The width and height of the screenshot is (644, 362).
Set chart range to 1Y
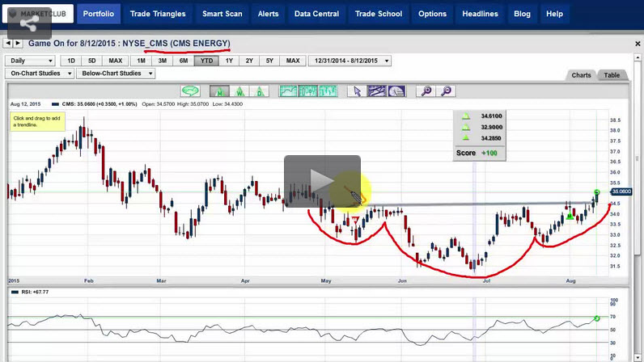[x=229, y=61]
